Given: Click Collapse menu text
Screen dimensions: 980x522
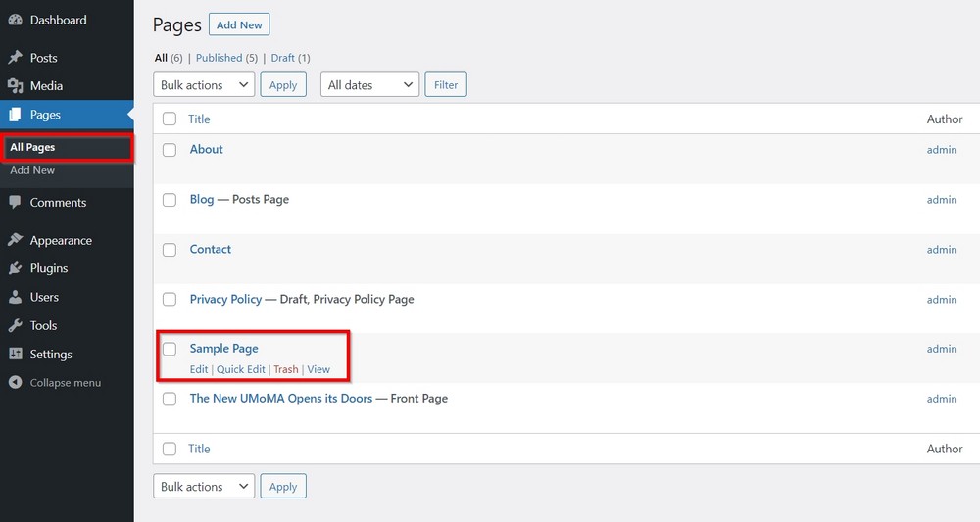Looking at the screenshot, I should click(66, 383).
